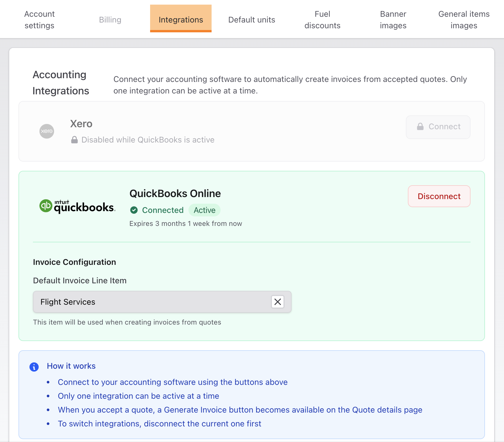Image resolution: width=504 pixels, height=442 pixels.
Task: Click the Xero logo icon
Action: 47,131
